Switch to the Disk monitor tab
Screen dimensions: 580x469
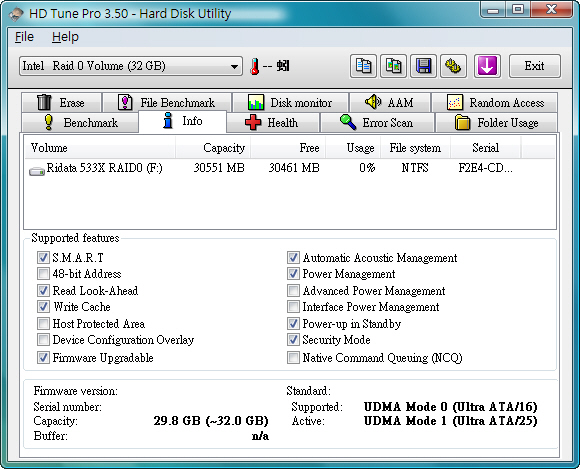tap(290, 102)
